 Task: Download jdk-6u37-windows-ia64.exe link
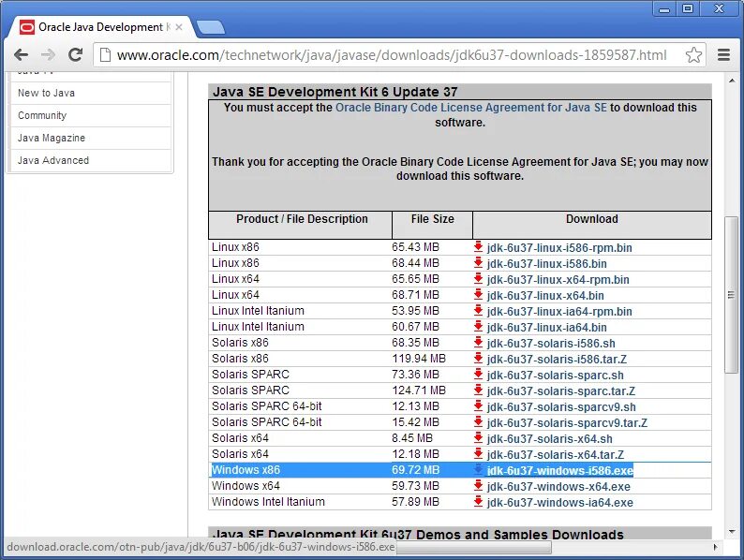[x=560, y=503]
